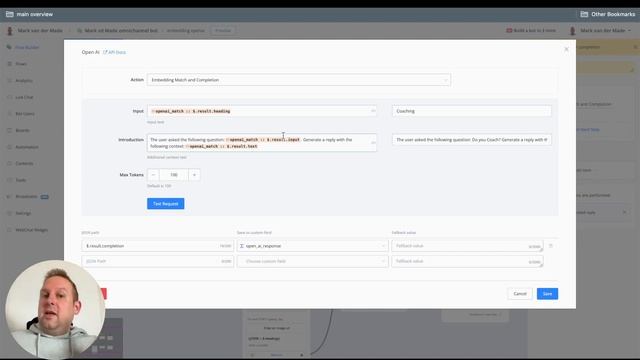Open the API Docs link

[114, 52]
